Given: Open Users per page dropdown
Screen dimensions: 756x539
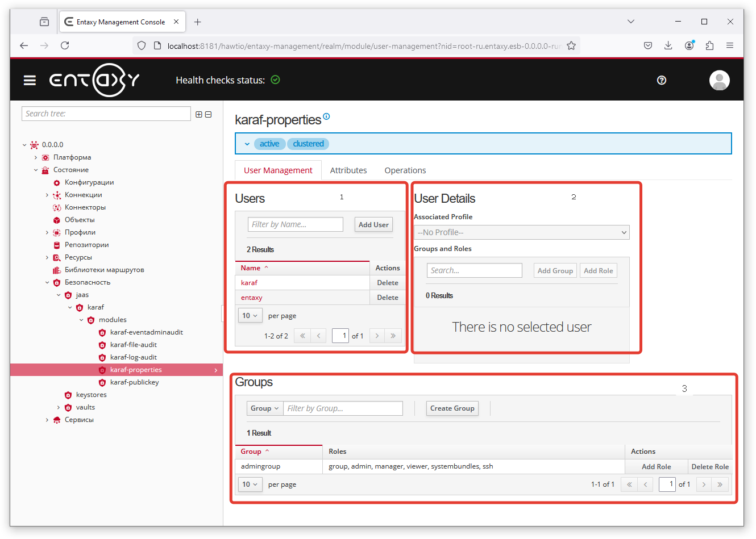Looking at the screenshot, I should [x=250, y=316].
